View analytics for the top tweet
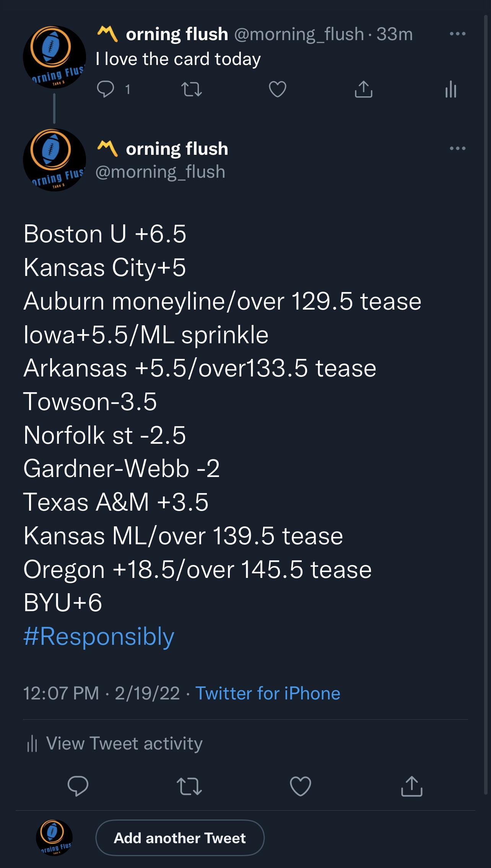The height and width of the screenshot is (868, 491). tap(451, 89)
